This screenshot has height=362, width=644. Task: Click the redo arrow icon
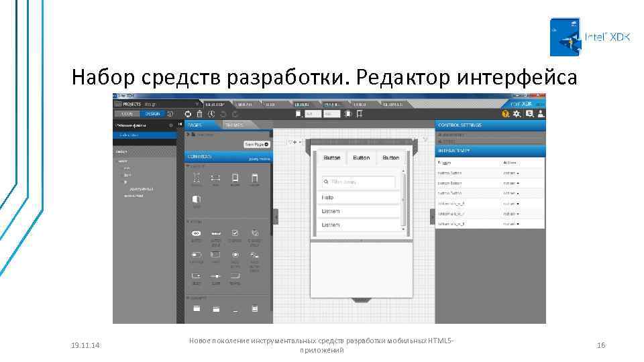(235, 114)
